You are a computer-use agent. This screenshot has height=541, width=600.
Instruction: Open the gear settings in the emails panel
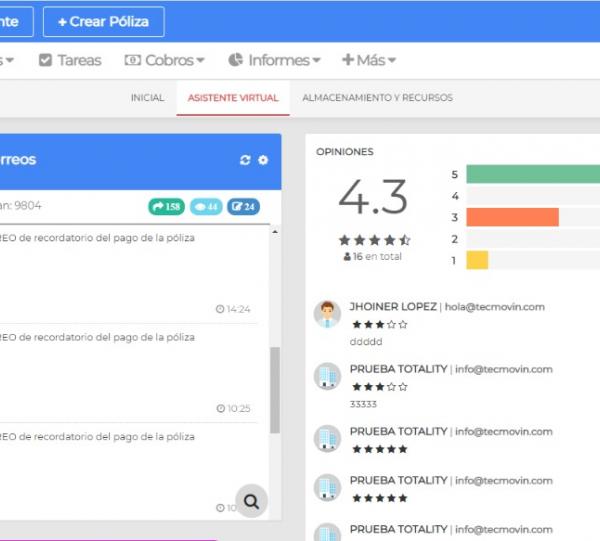tap(263, 160)
